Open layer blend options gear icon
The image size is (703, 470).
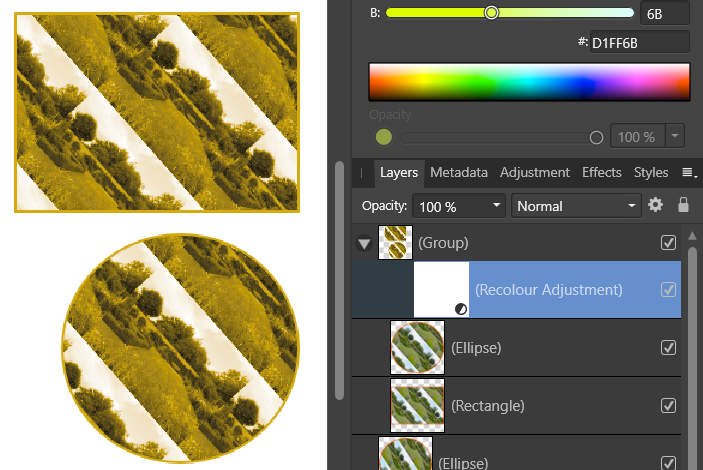(x=655, y=205)
